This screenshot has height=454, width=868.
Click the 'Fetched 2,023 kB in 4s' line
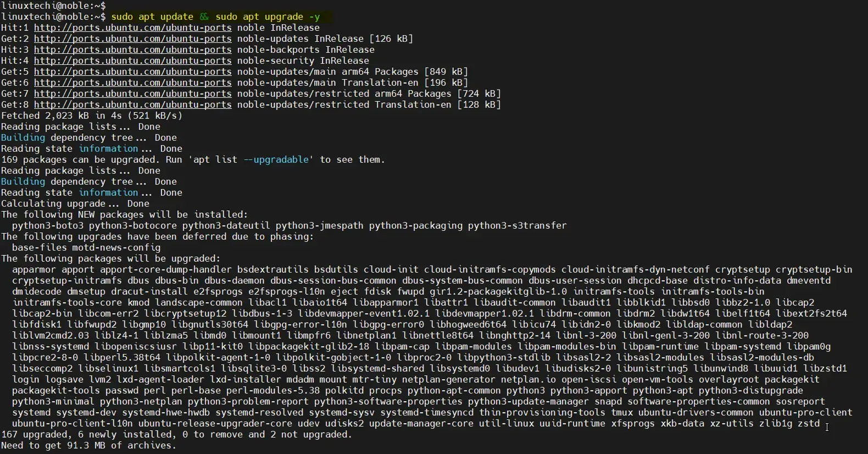coord(91,115)
